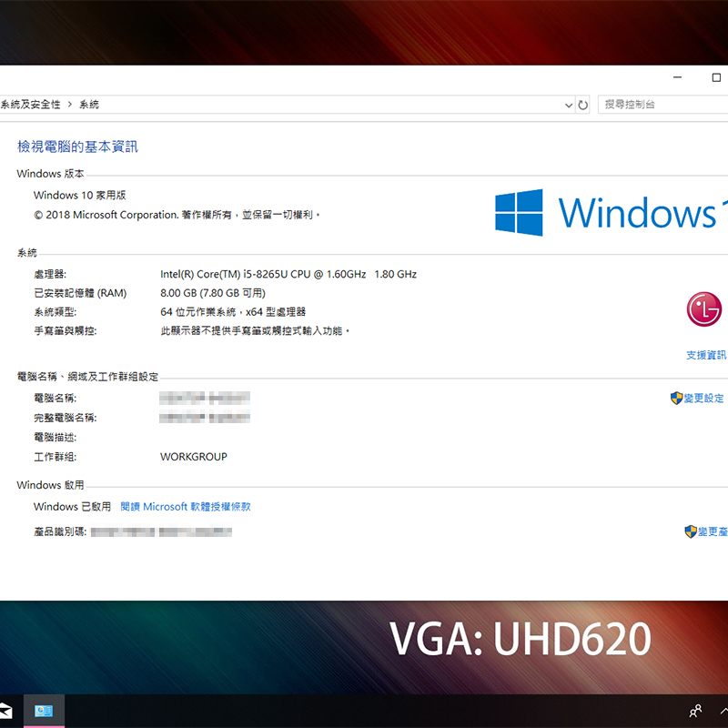Screen dimensions: 728x728
Task: Click the 處理器: label
Action: point(50,274)
